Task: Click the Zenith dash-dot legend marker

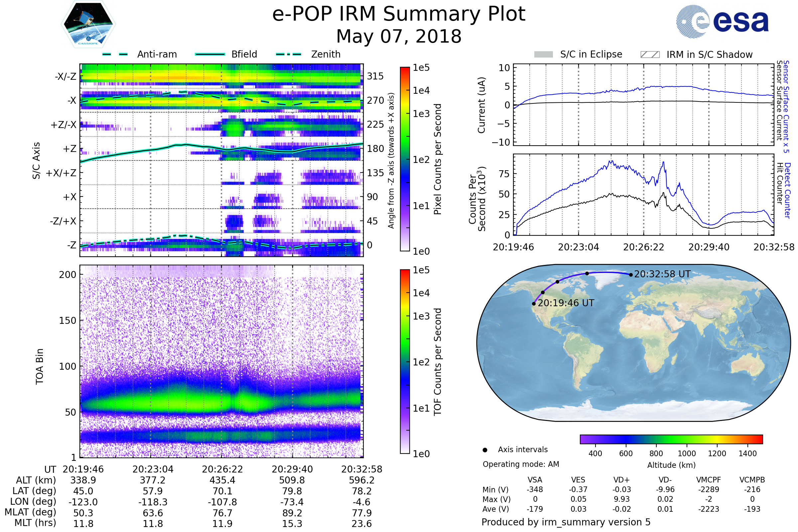Action: click(288, 54)
